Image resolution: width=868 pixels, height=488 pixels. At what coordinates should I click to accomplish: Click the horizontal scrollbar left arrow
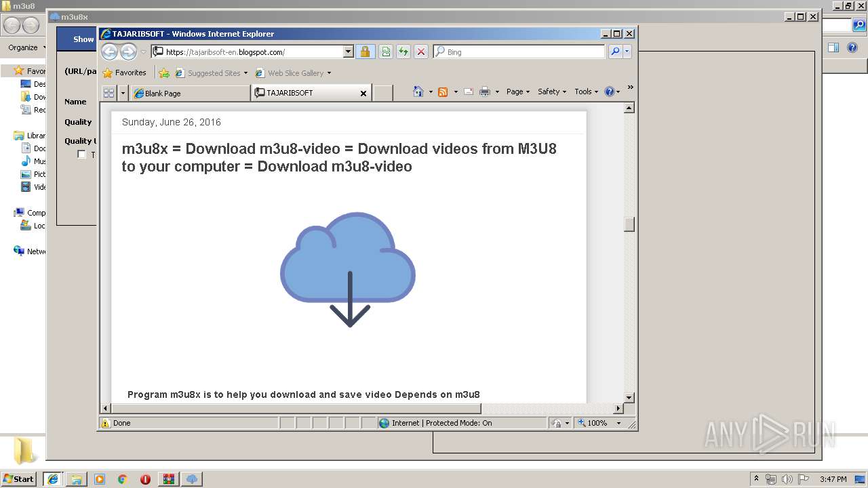pyautogui.click(x=105, y=409)
